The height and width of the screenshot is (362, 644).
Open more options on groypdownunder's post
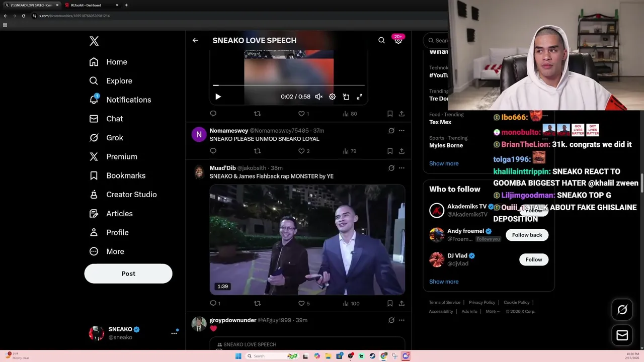pyautogui.click(x=401, y=320)
